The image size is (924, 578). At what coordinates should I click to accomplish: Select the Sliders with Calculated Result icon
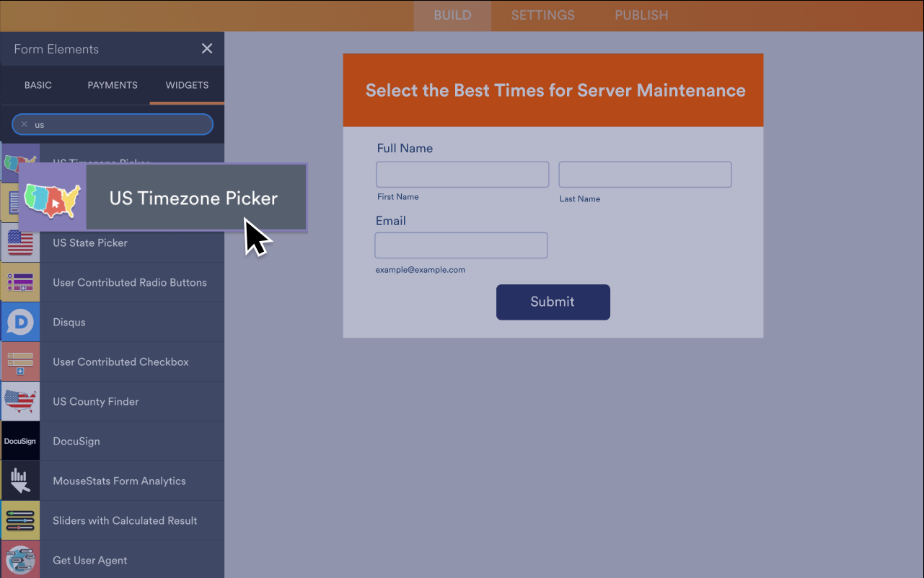(20, 520)
